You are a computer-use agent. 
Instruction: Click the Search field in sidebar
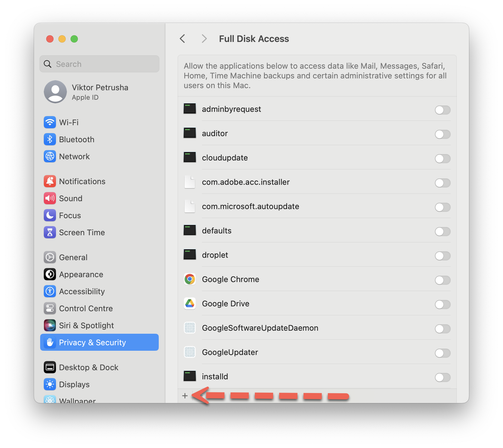tap(99, 64)
